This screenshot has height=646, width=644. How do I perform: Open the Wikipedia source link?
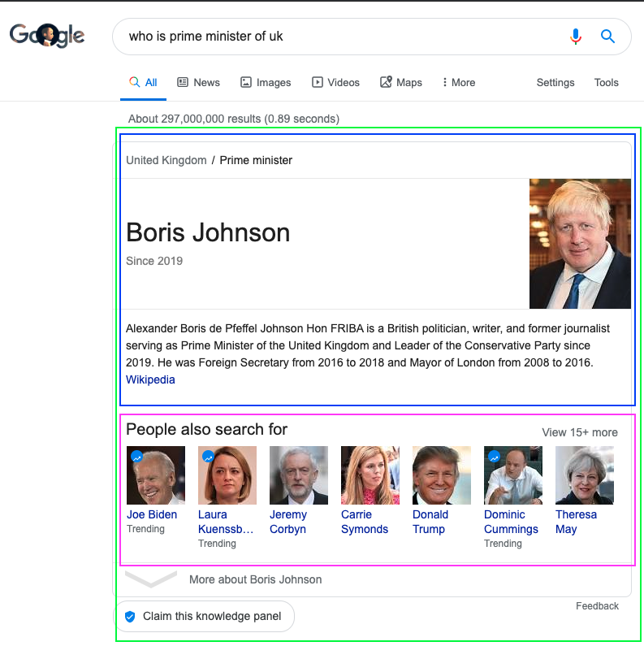(x=150, y=379)
